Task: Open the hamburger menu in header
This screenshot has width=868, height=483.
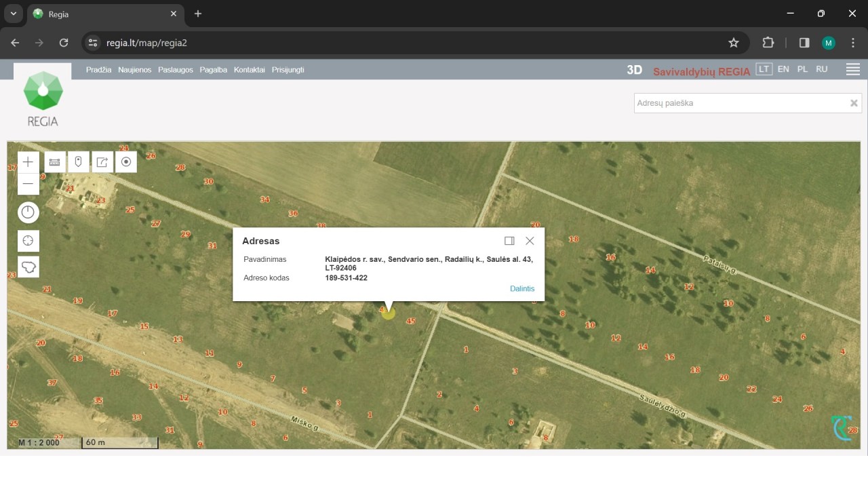Action: coord(853,69)
